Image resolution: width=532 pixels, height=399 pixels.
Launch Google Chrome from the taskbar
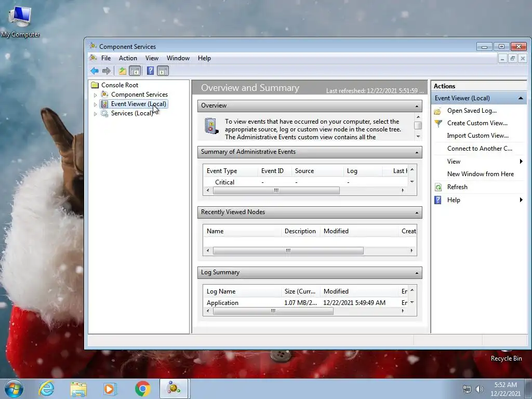coord(142,389)
